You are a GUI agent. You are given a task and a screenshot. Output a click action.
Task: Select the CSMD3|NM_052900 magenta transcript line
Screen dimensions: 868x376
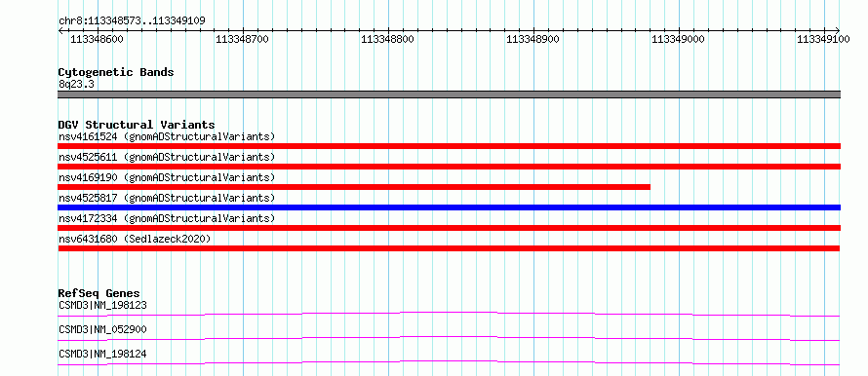pos(449,338)
